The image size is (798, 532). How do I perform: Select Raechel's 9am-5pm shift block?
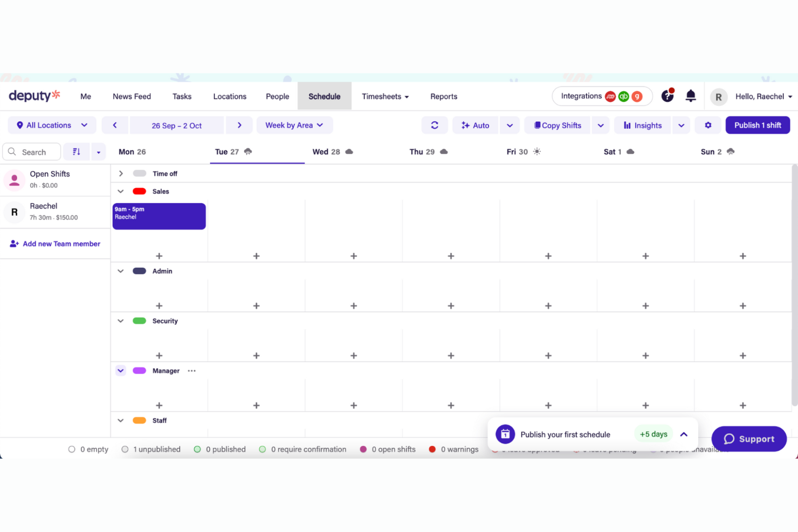point(159,216)
